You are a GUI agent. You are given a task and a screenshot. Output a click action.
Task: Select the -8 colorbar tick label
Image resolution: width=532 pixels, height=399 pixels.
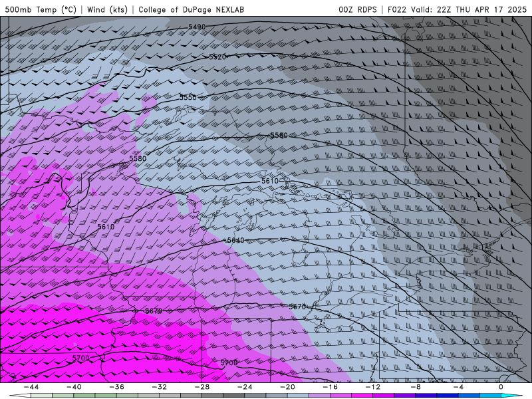[416, 387]
